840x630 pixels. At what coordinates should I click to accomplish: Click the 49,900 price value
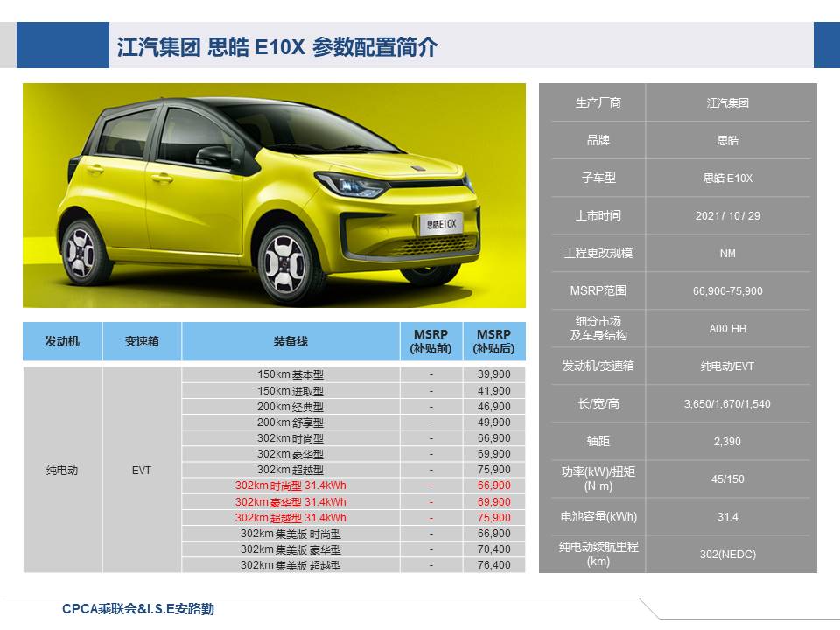coord(493,423)
